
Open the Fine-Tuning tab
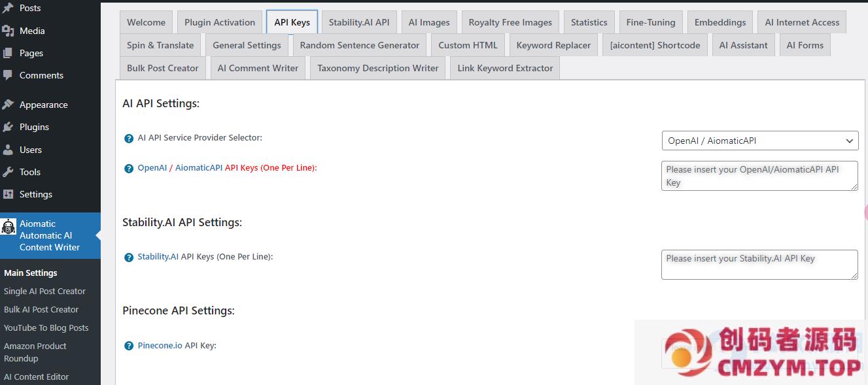click(650, 22)
